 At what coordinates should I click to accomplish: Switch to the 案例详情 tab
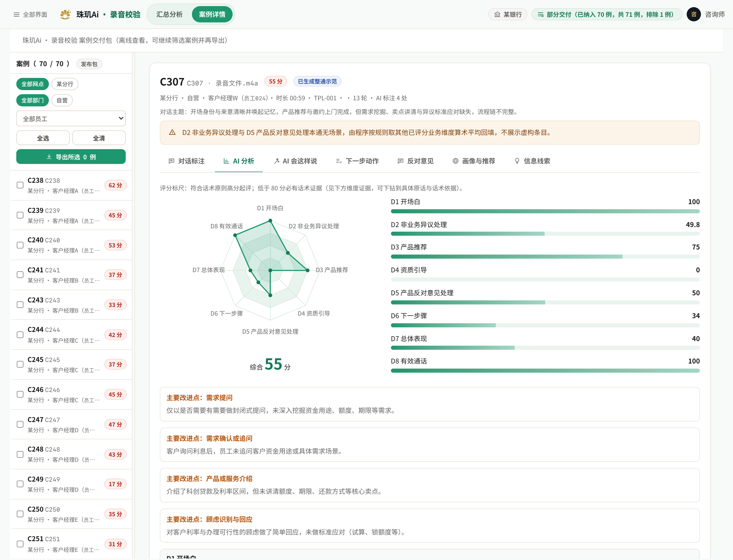click(212, 14)
